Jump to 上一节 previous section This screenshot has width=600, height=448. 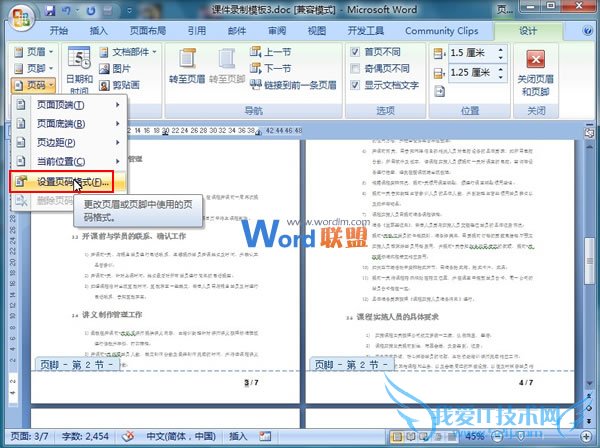[x=271, y=52]
